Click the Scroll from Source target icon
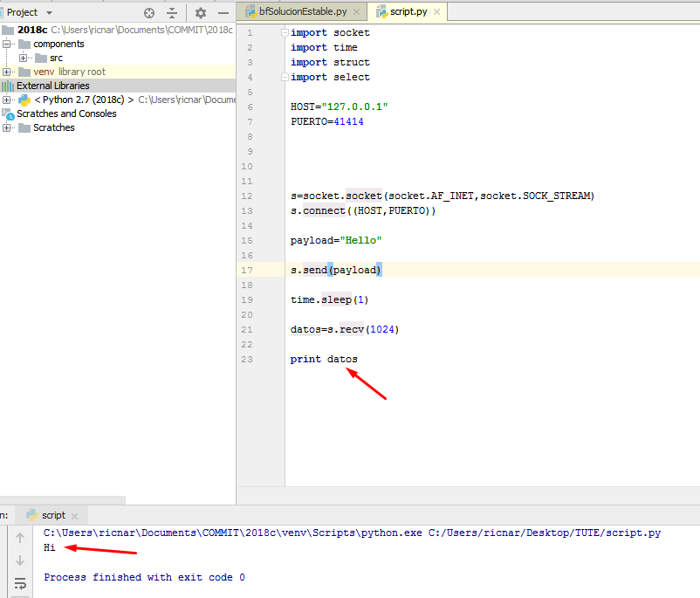The image size is (700, 598). [x=149, y=13]
